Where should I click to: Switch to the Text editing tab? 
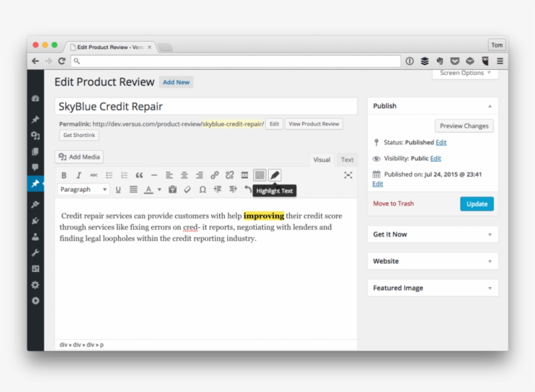346,159
